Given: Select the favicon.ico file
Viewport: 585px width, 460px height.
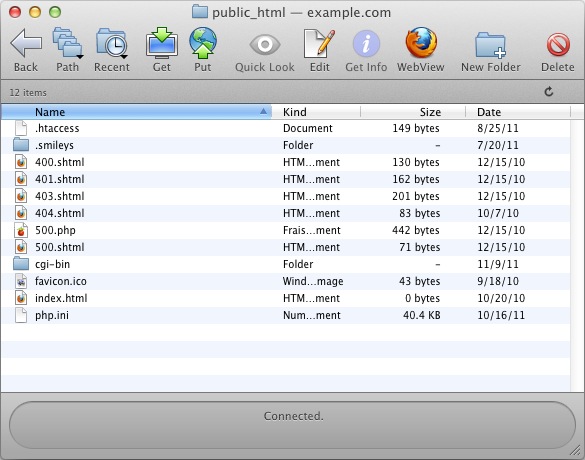Looking at the screenshot, I should pyautogui.click(x=285, y=281).
